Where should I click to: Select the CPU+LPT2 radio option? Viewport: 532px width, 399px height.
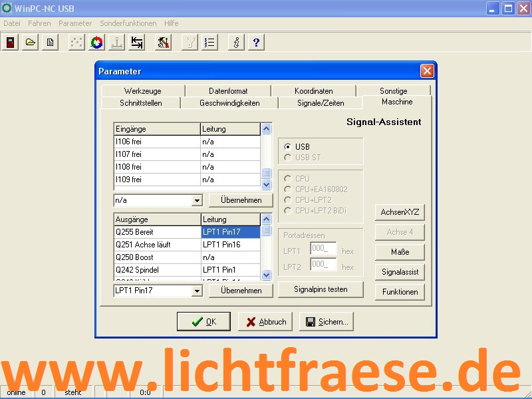(x=288, y=200)
